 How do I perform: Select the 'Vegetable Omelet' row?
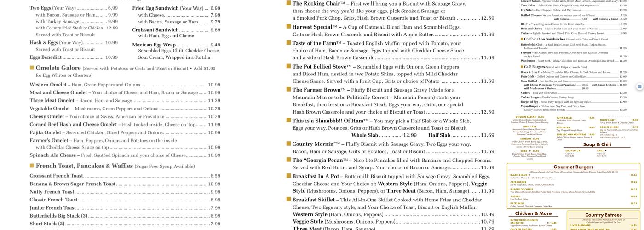pos(125,109)
